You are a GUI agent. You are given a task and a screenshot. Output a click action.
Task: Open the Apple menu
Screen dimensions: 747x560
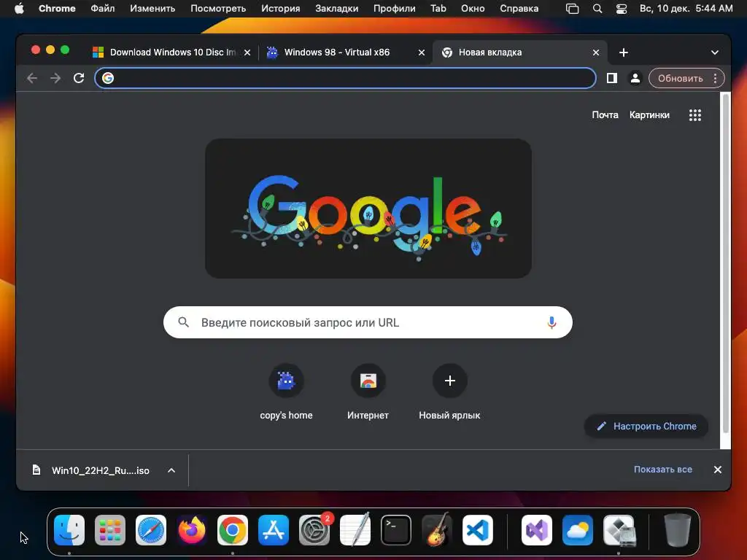pyautogui.click(x=19, y=8)
